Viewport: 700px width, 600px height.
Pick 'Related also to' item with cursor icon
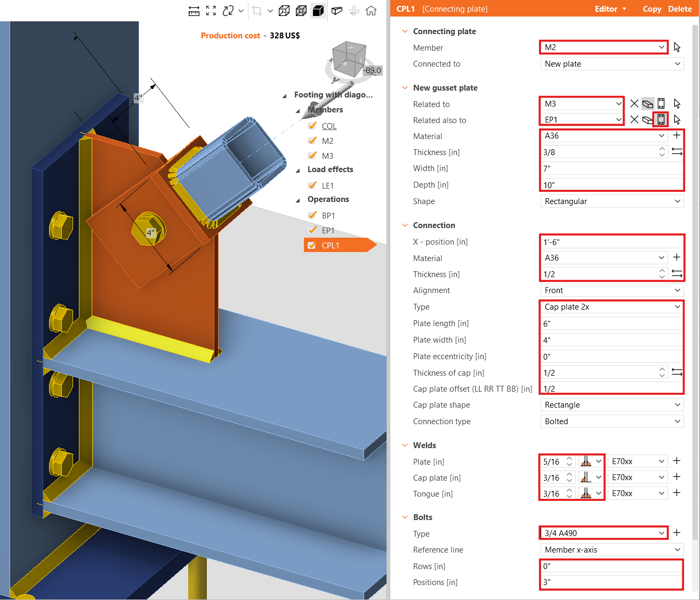pyautogui.click(x=677, y=120)
